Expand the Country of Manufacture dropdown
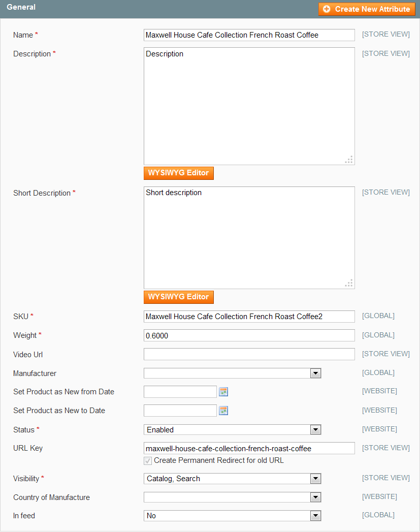Screen dimensions: 420x532 point(232,497)
